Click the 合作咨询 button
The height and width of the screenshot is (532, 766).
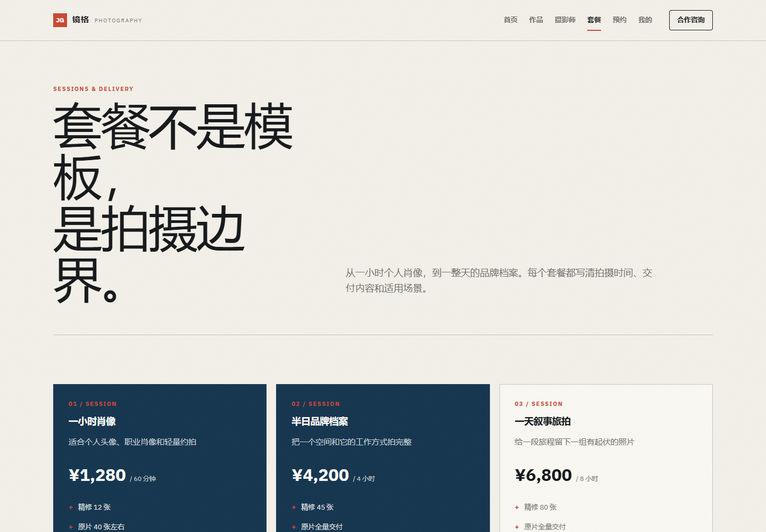pyautogui.click(x=691, y=20)
